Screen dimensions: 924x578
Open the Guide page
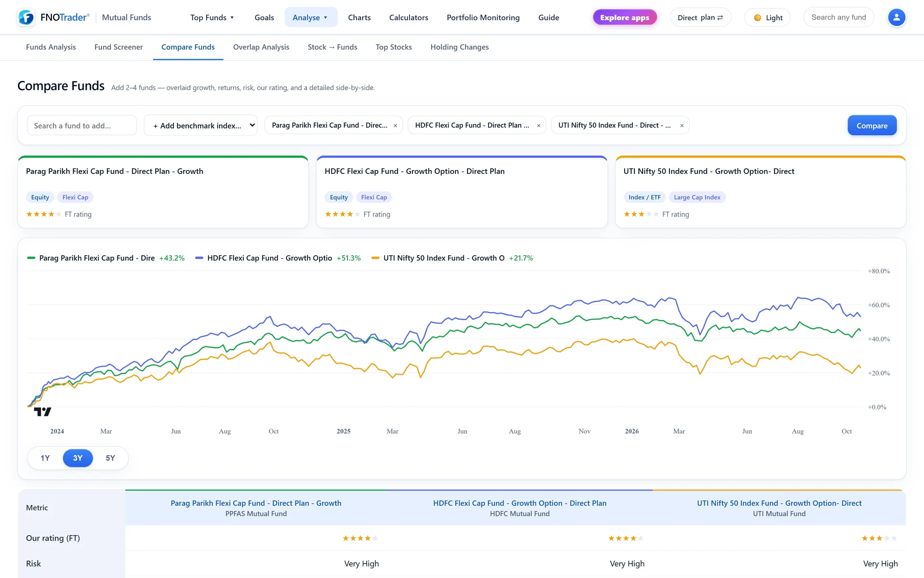click(549, 17)
